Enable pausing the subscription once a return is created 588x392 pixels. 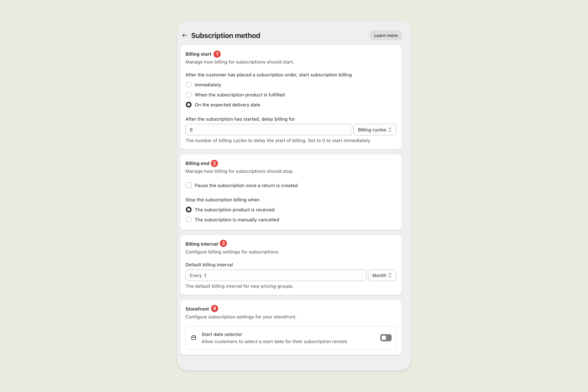(189, 185)
